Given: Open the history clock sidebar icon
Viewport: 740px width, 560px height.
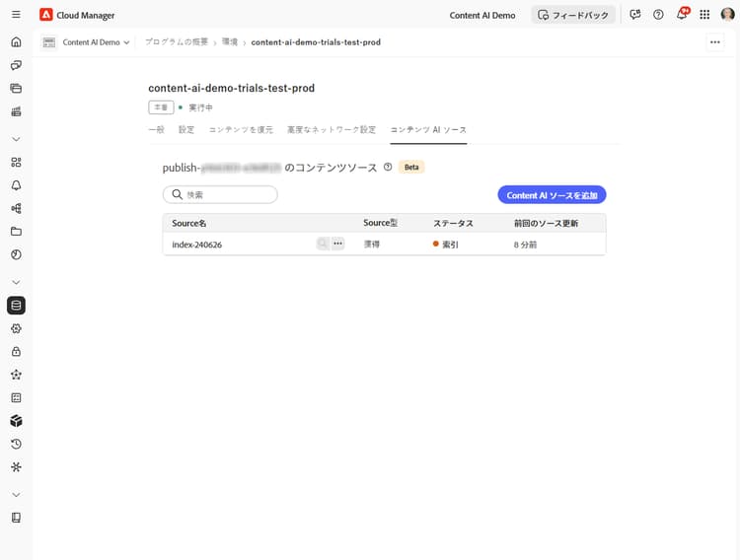Looking at the screenshot, I should (16, 444).
